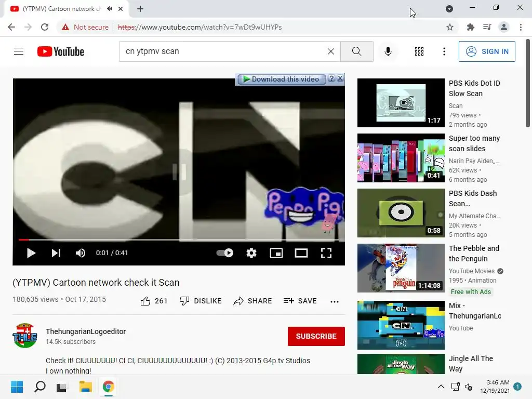Click the DISLIKE button
Image resolution: width=532 pixels, height=399 pixels.
[200, 301]
